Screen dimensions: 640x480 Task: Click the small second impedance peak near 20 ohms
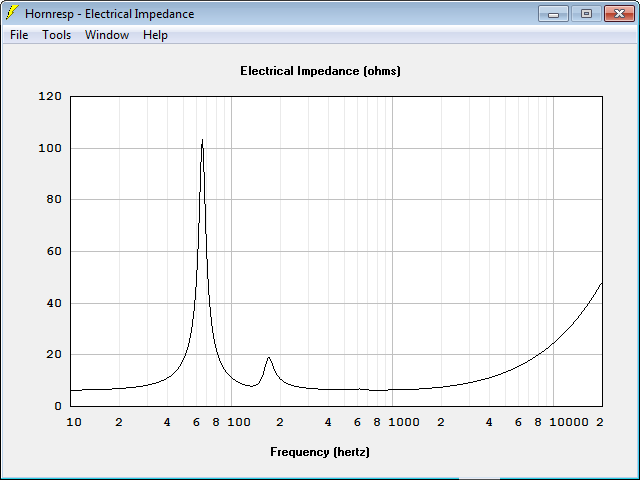269,359
